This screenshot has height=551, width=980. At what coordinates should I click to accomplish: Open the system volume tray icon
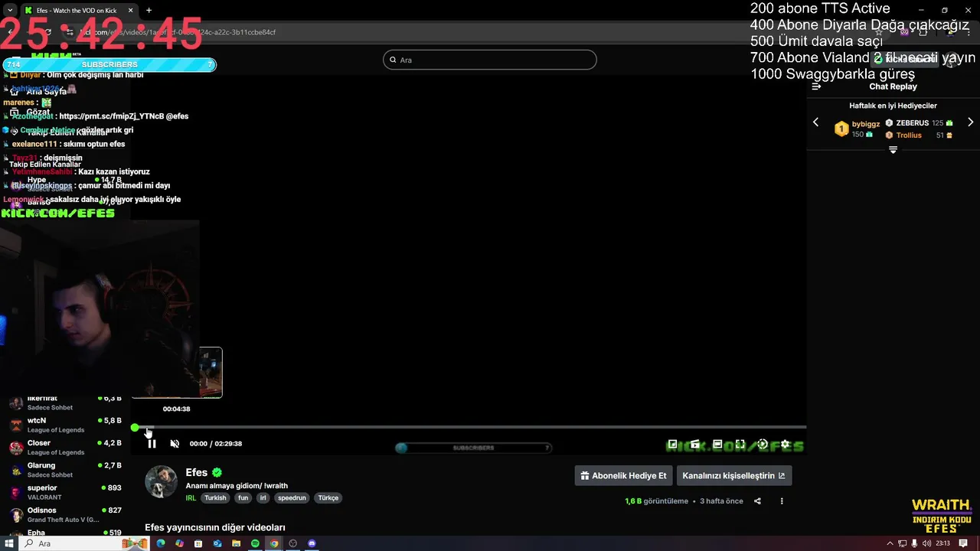coord(927,543)
